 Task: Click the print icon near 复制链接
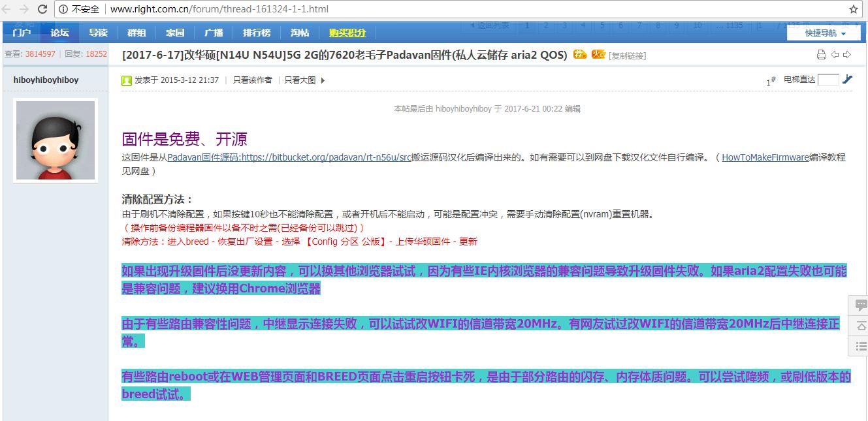click(822, 55)
